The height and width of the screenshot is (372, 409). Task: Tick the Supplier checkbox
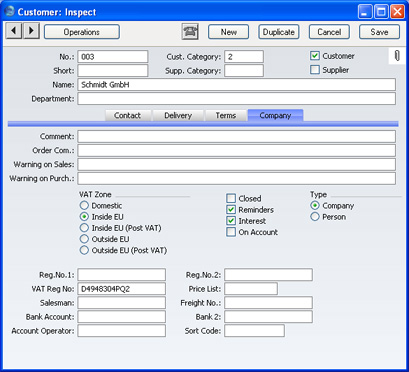[315, 70]
